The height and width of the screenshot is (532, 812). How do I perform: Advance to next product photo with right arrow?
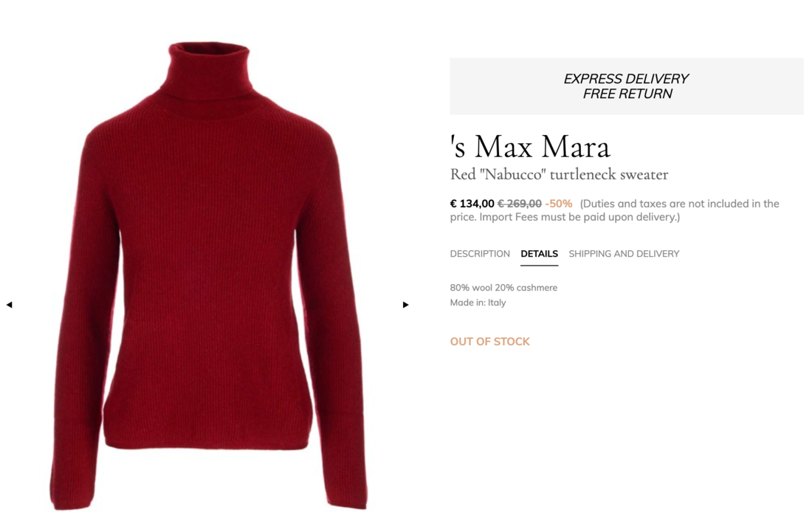pyautogui.click(x=405, y=305)
